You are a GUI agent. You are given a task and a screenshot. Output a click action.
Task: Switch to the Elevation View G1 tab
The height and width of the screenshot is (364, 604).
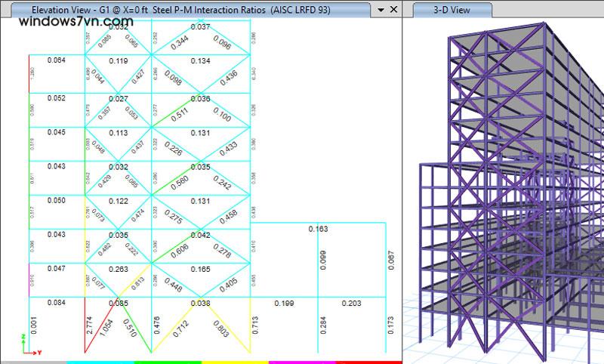[x=189, y=10]
